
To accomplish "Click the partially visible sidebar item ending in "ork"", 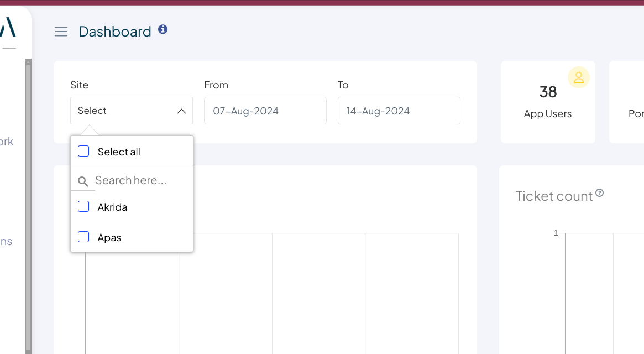I will click(x=7, y=142).
